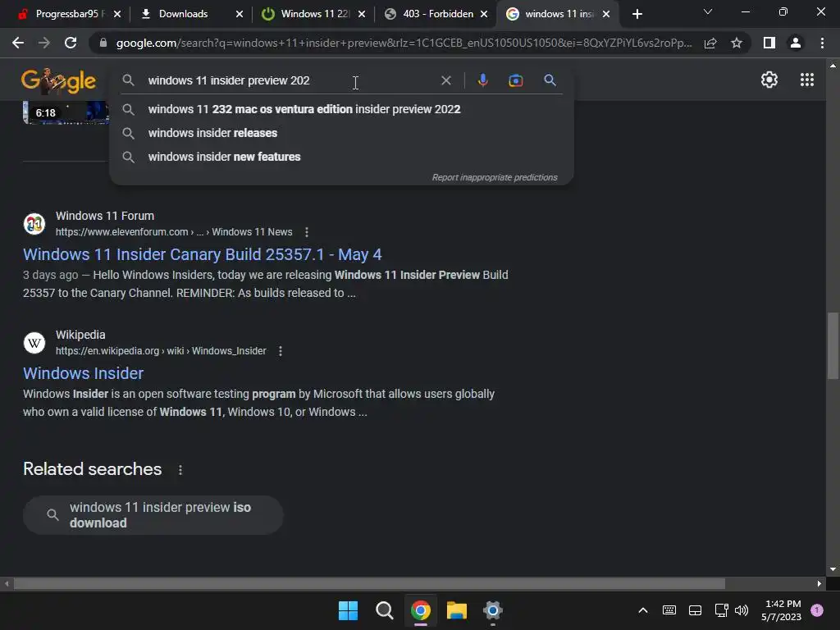Open the Windows Insider Wikipedia link
This screenshot has width=840, height=630.
(x=83, y=373)
